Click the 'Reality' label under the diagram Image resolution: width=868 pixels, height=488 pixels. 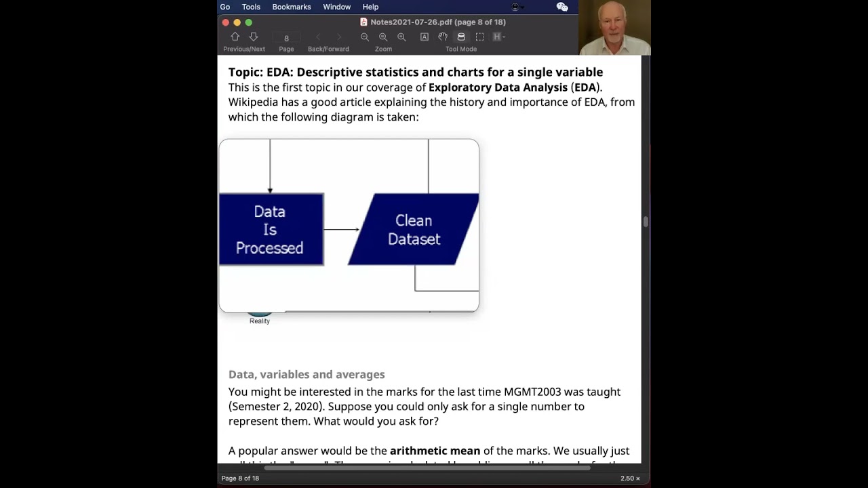(260, 321)
